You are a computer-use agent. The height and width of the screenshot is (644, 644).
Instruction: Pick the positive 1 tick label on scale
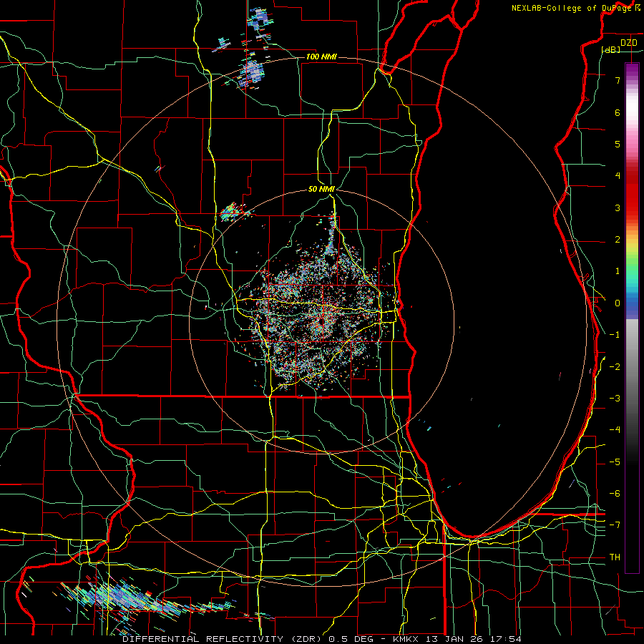tap(618, 271)
